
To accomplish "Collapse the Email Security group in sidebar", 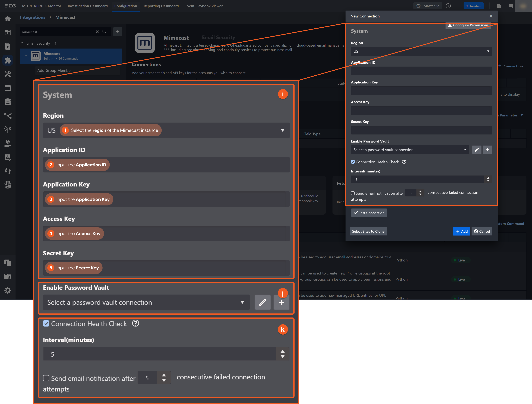I will pyautogui.click(x=22, y=43).
